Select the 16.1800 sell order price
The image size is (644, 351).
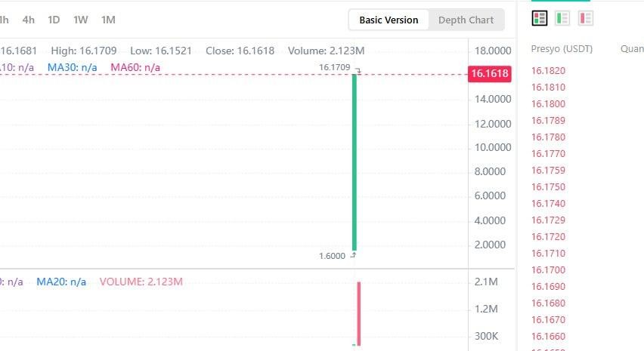tap(549, 104)
